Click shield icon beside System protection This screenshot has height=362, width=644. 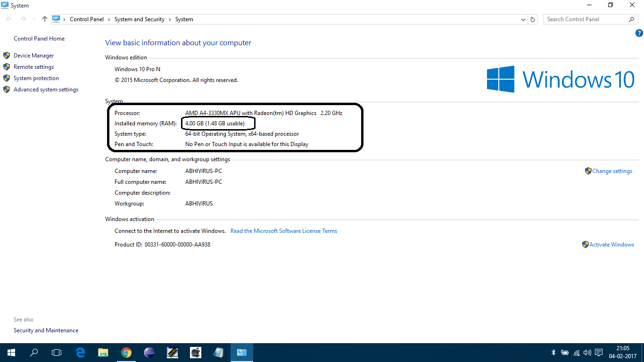[7, 78]
